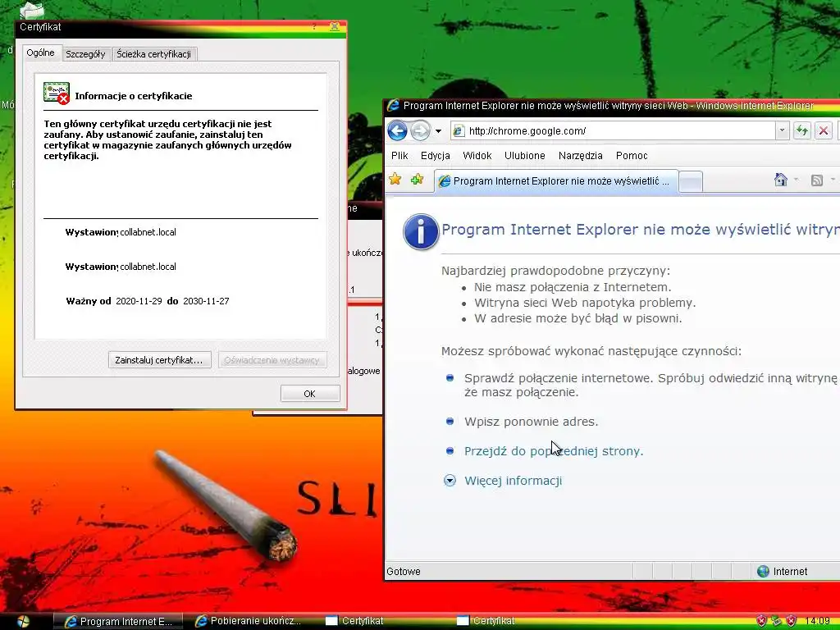The width and height of the screenshot is (840, 630).
Task: Open the Pomoc menu
Action: click(x=632, y=155)
